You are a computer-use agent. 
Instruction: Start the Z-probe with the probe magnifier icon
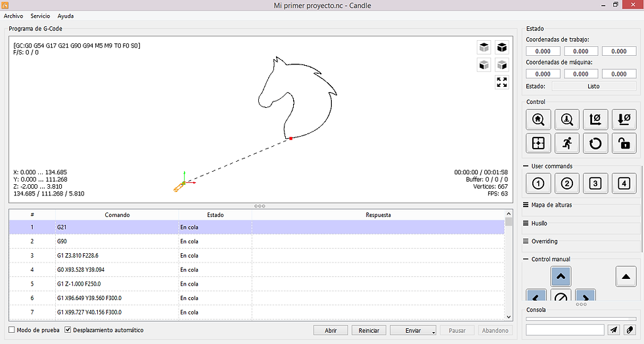point(566,120)
